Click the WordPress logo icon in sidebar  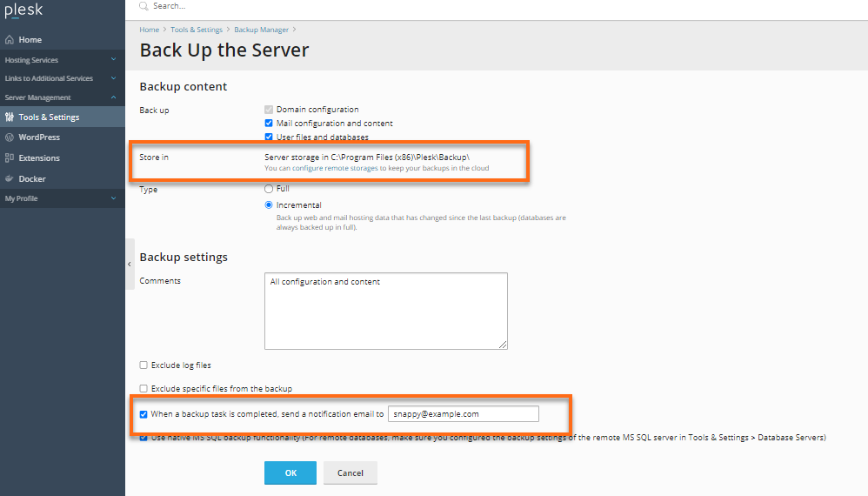[10, 137]
